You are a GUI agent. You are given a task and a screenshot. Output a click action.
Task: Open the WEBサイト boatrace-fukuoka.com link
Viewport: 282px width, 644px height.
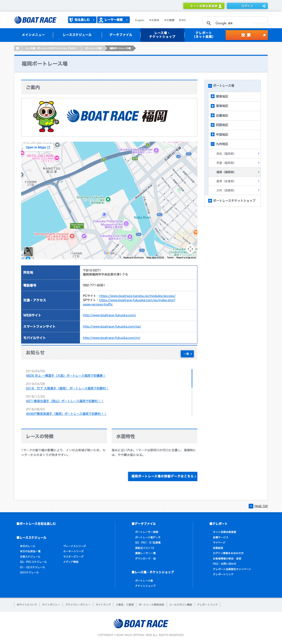(110, 315)
